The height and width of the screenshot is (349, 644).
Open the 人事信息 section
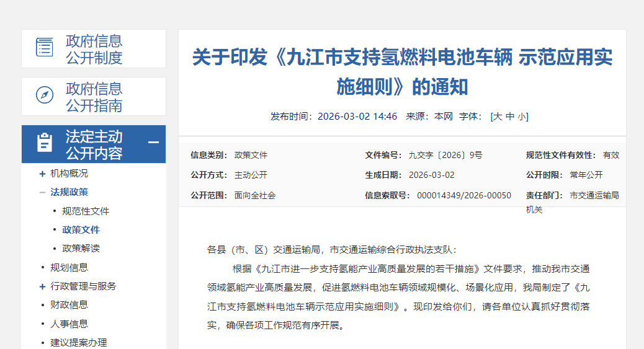click(69, 324)
